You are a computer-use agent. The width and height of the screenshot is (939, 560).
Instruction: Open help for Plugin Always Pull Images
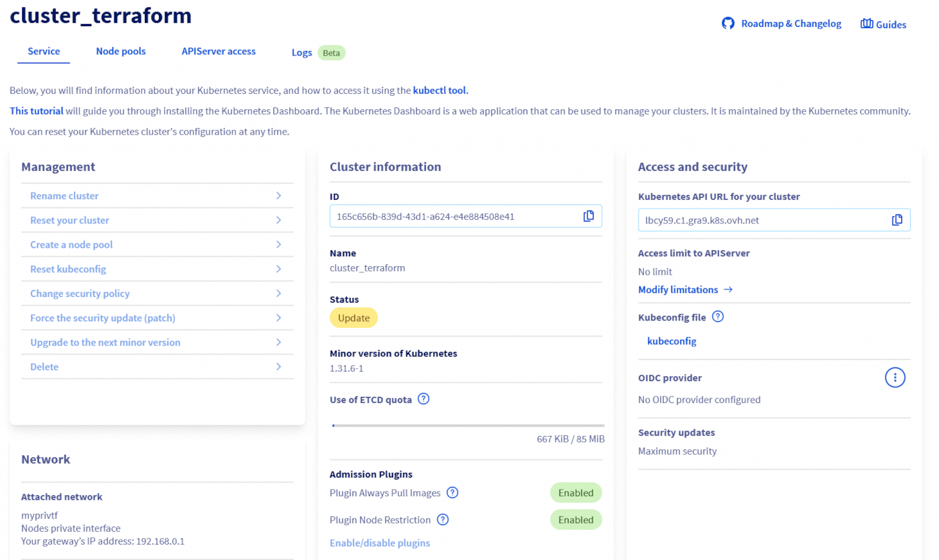click(x=453, y=492)
